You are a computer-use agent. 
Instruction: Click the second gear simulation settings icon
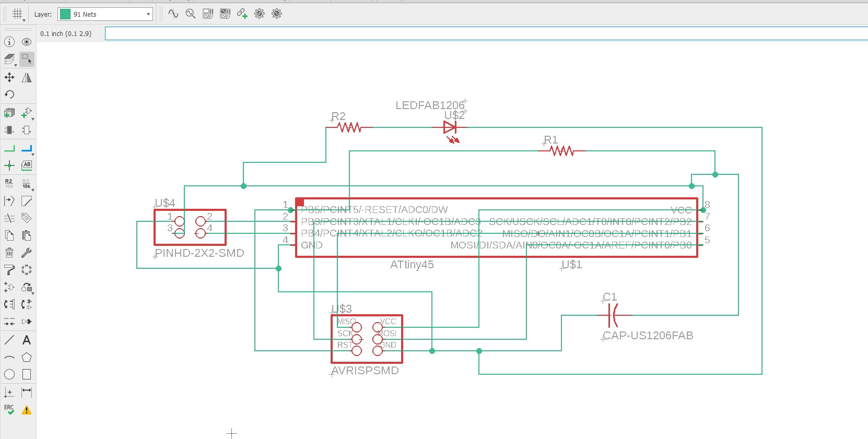pyautogui.click(x=277, y=14)
